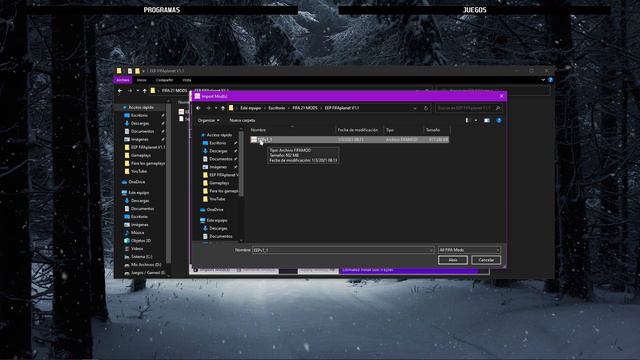Go up one folder in Import dialog
The width and height of the screenshot is (640, 360).
pos(223,108)
